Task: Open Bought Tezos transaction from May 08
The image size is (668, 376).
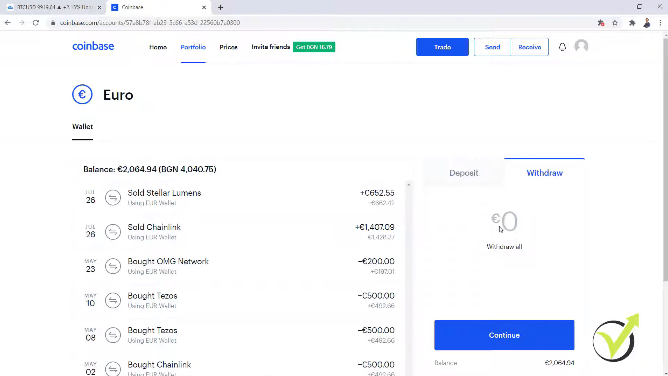Action: point(239,335)
